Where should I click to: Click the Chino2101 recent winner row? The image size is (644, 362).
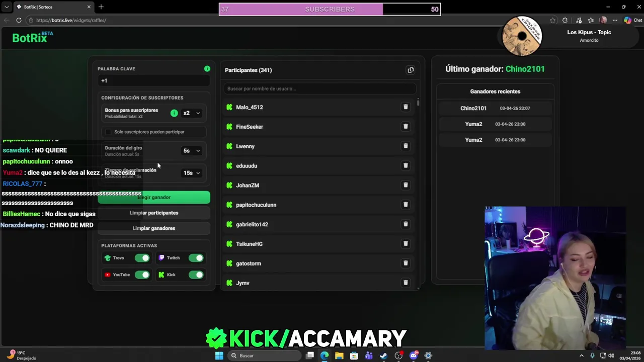click(495, 108)
